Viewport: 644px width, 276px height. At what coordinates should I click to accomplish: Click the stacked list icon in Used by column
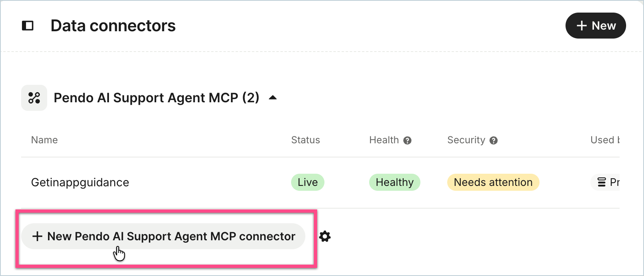click(601, 182)
